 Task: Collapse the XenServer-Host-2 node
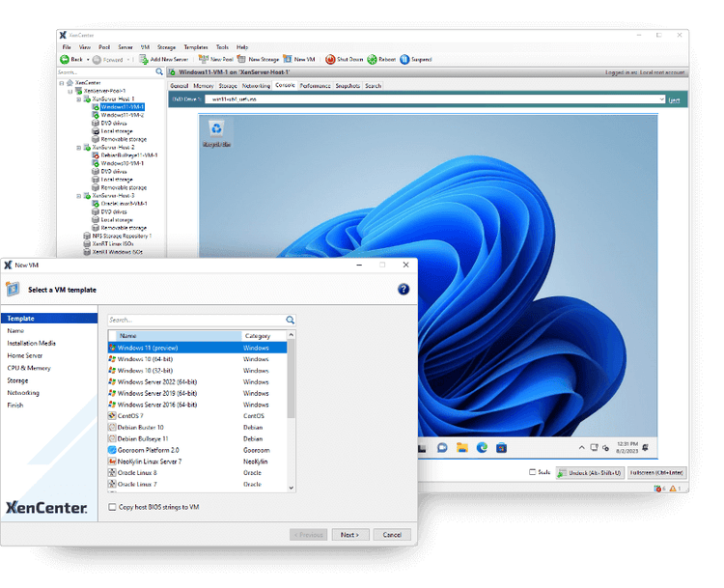(x=78, y=148)
